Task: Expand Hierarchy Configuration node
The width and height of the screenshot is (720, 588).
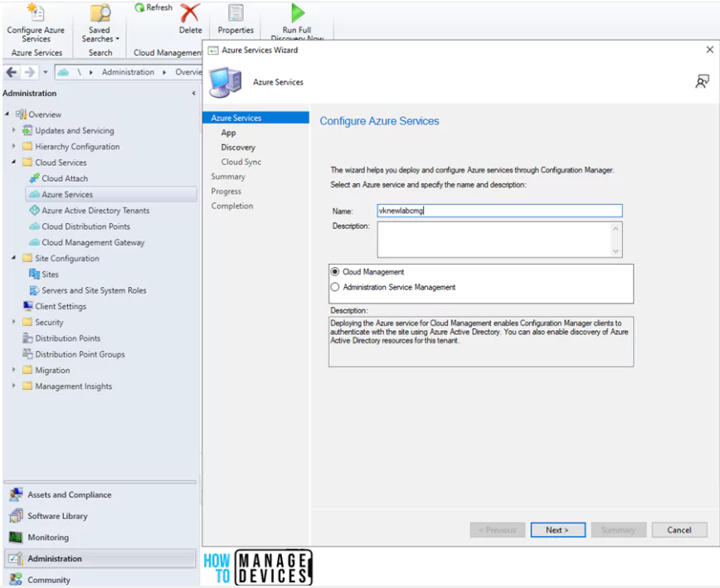Action: click(x=14, y=146)
